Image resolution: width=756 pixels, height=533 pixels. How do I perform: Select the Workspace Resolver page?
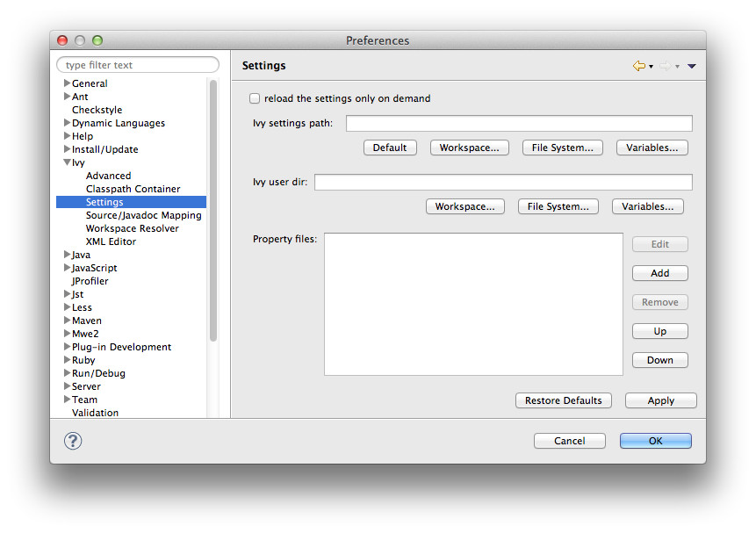click(x=132, y=228)
